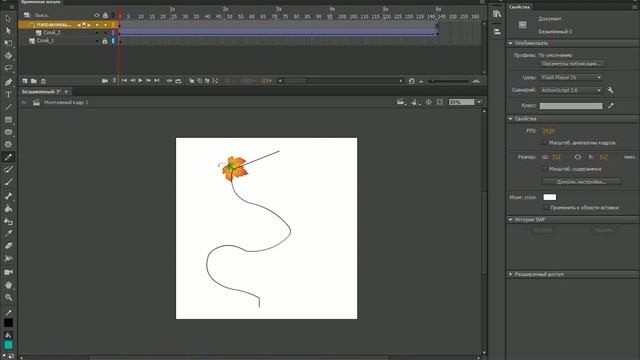Select the Zoom magnifier tool
640x360 pixels.
point(8,297)
